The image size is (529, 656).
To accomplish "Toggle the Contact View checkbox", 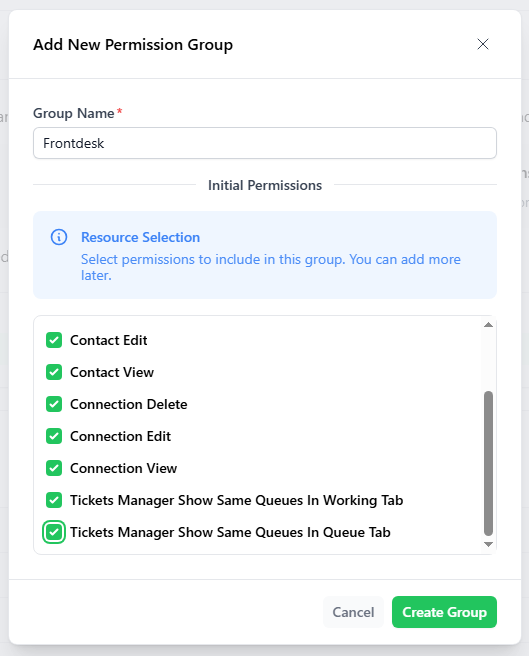I will point(54,372).
